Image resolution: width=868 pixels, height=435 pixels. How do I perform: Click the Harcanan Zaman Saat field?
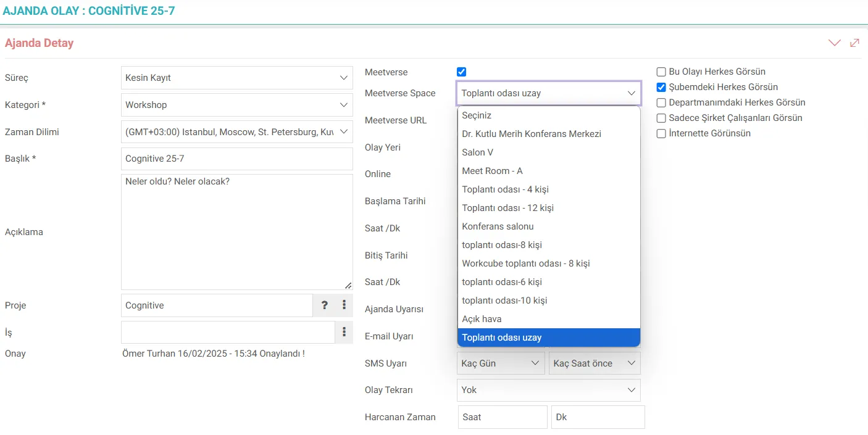click(503, 417)
